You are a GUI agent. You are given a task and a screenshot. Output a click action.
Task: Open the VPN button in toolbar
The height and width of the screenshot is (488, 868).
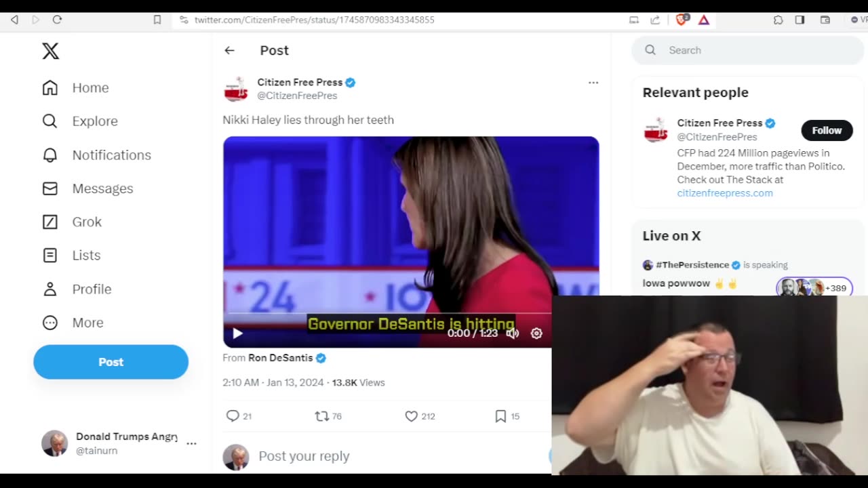(859, 20)
